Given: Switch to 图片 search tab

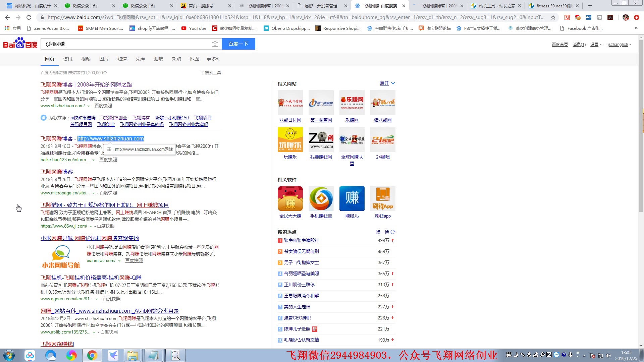Looking at the screenshot, I should (104, 59).
